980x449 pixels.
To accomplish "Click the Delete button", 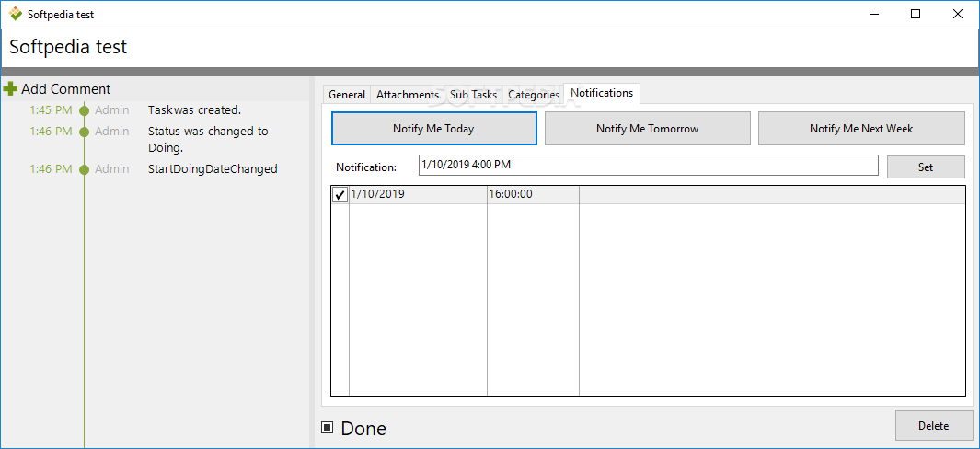I will point(934,426).
